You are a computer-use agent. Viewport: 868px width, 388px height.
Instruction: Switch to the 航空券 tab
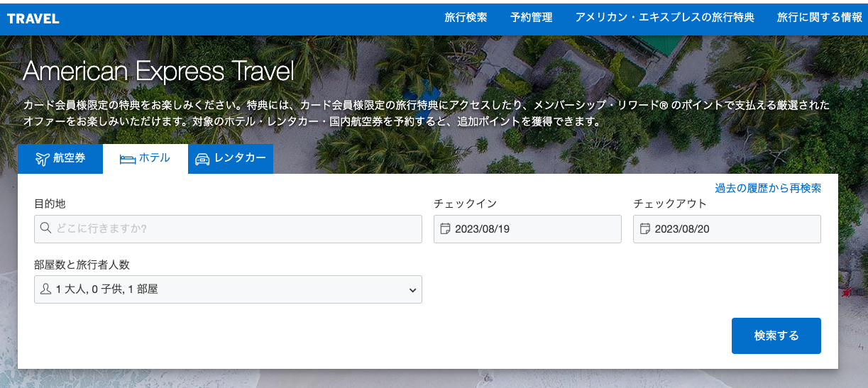[x=60, y=158]
